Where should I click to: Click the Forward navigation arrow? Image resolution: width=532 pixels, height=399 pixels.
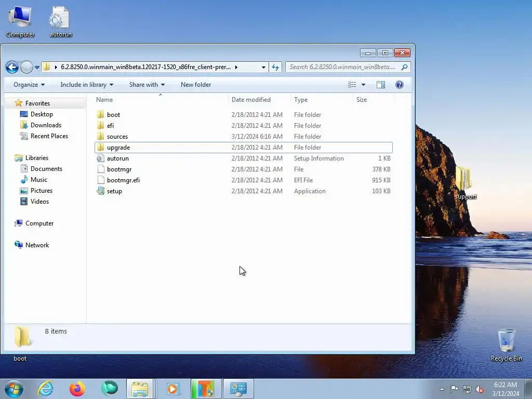coord(26,67)
